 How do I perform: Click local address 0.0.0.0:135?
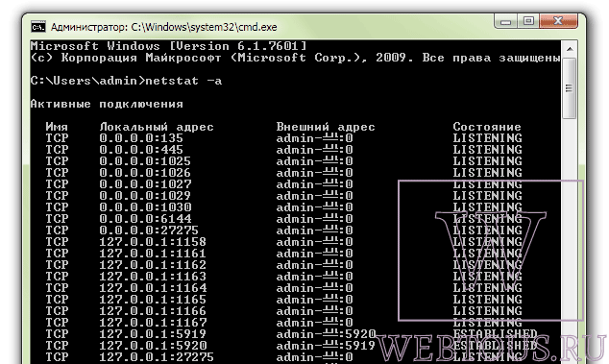tap(141, 138)
